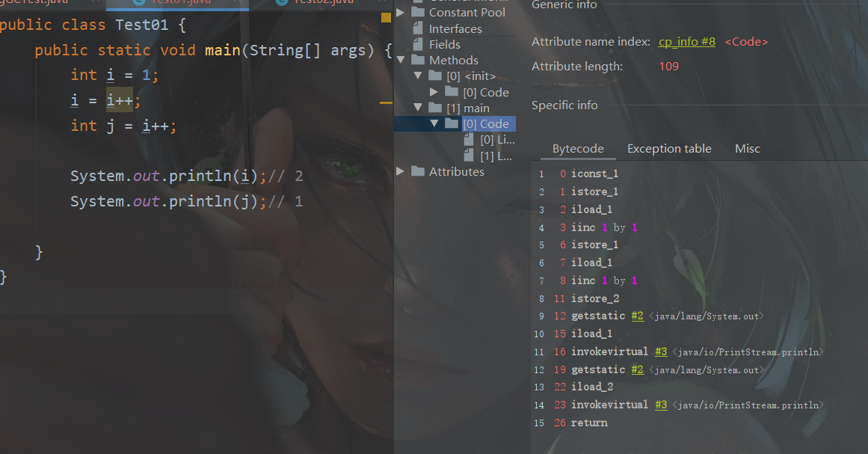Click the return instruction
Screen dimensions: 868x454
click(x=589, y=423)
